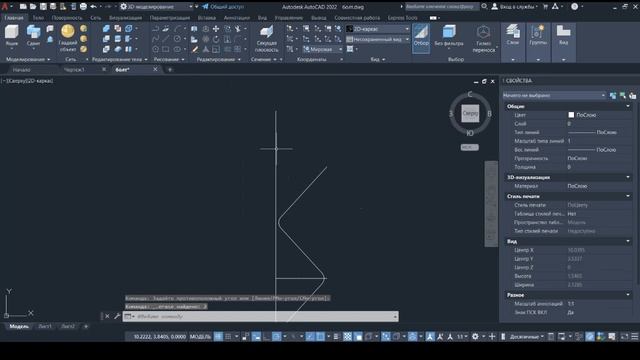This screenshot has height=360, width=640.
Task: Click the Top face of the ViewCube
Action: [470, 113]
